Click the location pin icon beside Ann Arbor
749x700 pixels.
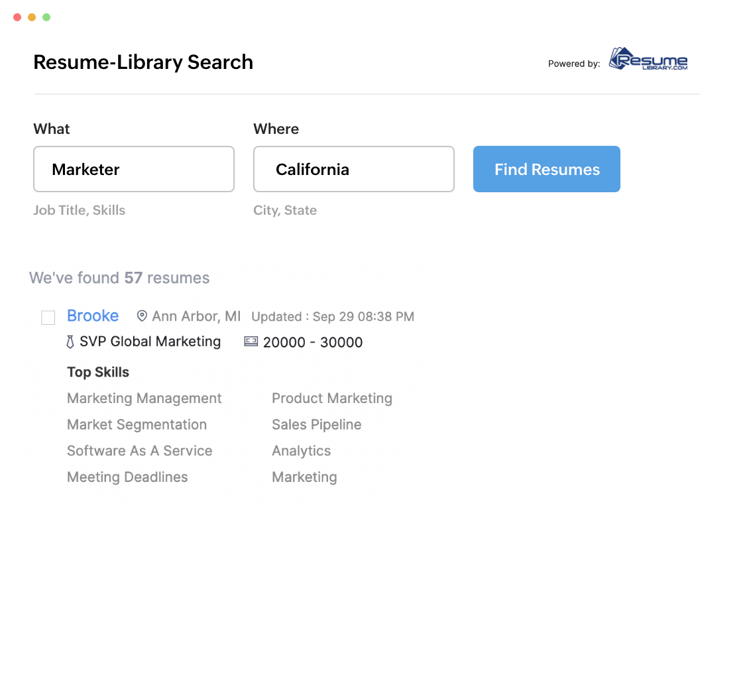pos(141,316)
